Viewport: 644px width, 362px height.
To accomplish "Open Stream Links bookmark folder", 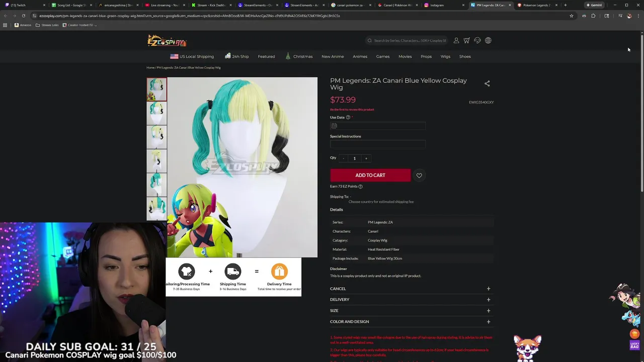I will pos(47,25).
